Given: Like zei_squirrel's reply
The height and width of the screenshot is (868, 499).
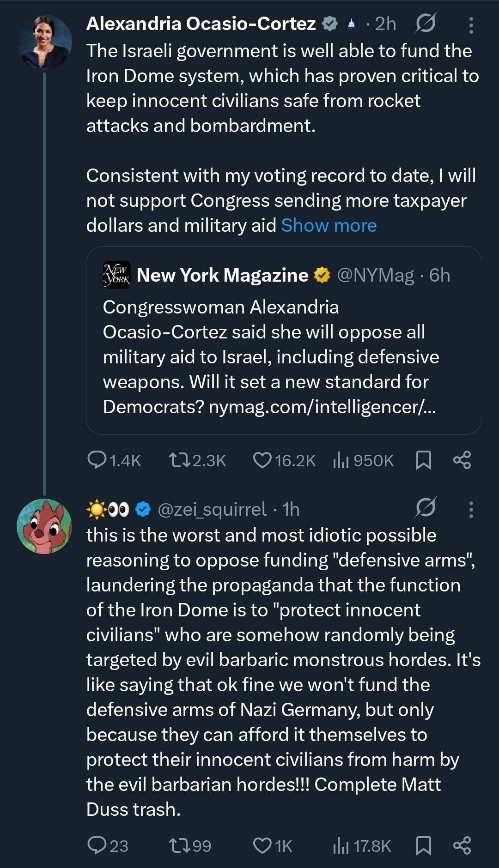Looking at the screenshot, I should click(262, 845).
